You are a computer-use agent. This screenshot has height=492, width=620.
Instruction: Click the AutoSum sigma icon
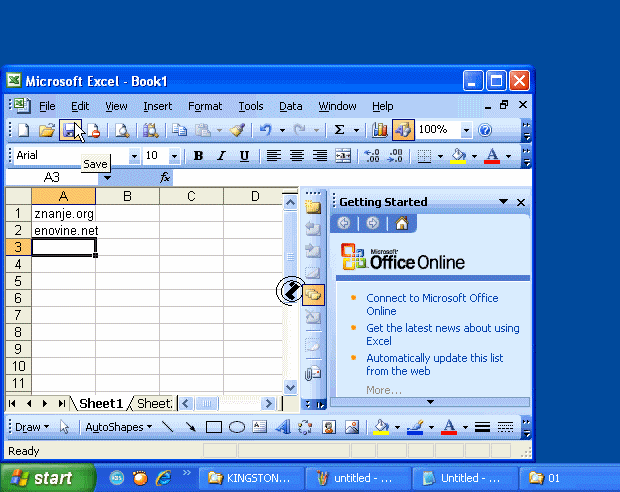339,130
